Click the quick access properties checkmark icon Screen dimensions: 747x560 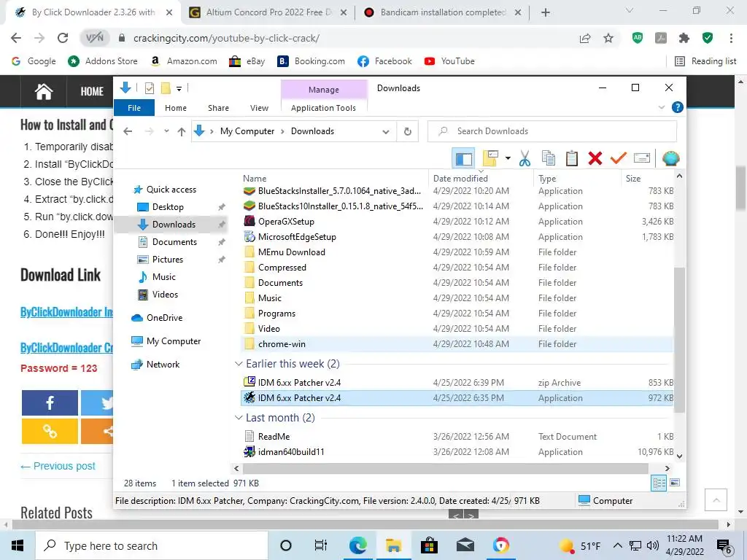(149, 88)
